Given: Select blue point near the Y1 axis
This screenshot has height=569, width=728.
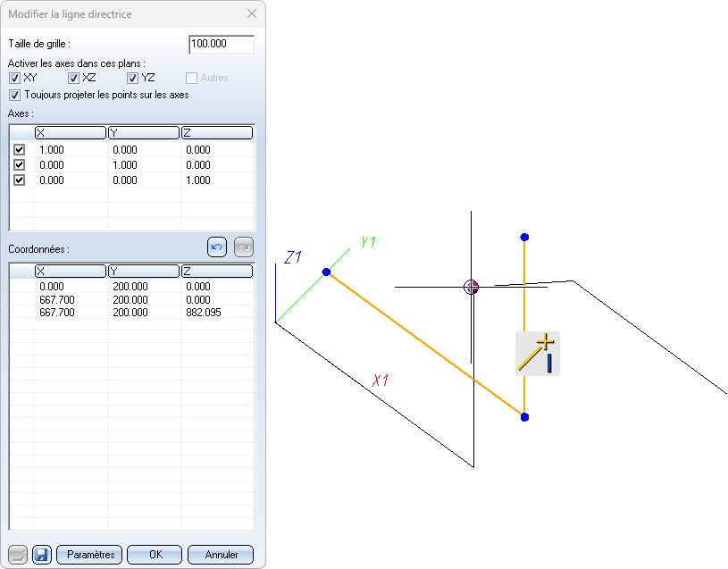Looking at the screenshot, I should pyautogui.click(x=326, y=272).
